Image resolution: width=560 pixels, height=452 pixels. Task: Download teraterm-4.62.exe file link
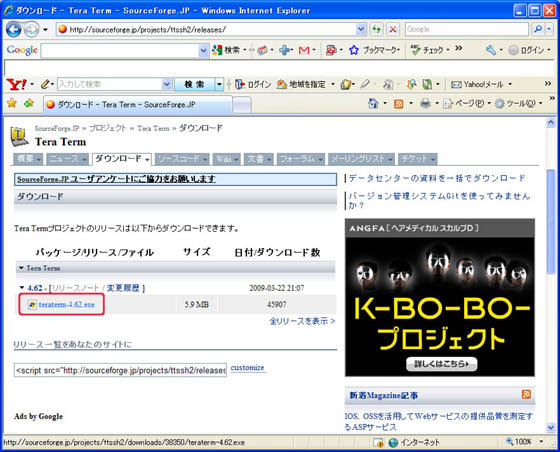click(66, 305)
